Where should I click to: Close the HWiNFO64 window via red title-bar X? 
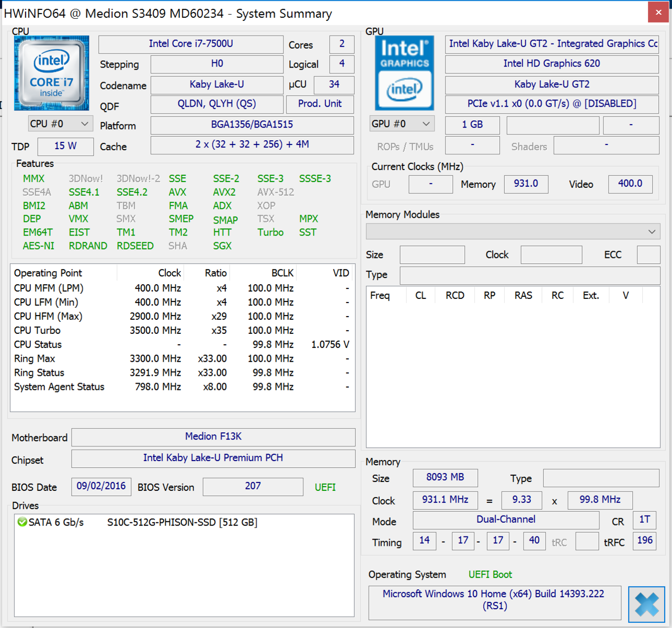(x=658, y=13)
